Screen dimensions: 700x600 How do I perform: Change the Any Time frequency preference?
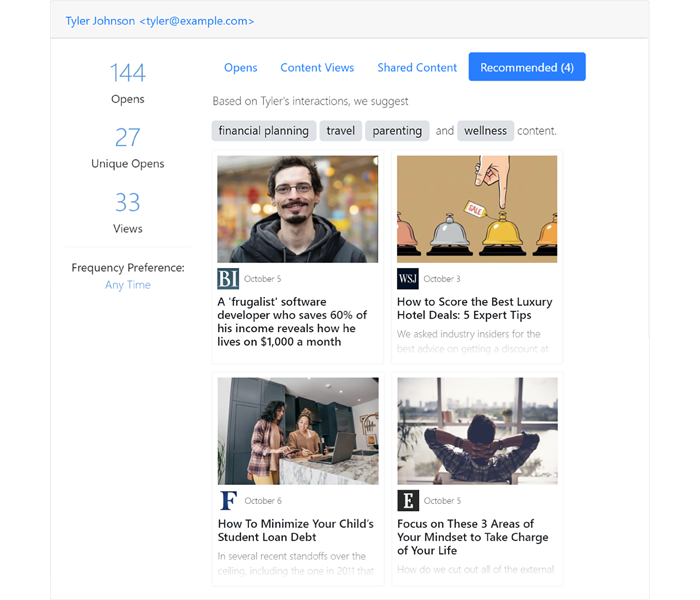coord(128,285)
